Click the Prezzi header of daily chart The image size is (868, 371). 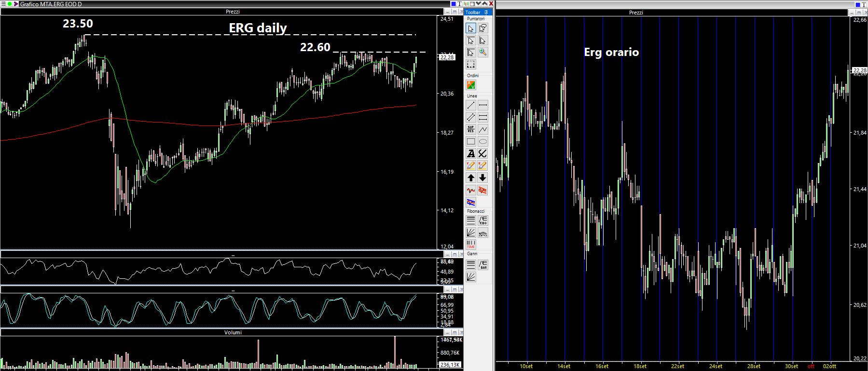point(233,12)
